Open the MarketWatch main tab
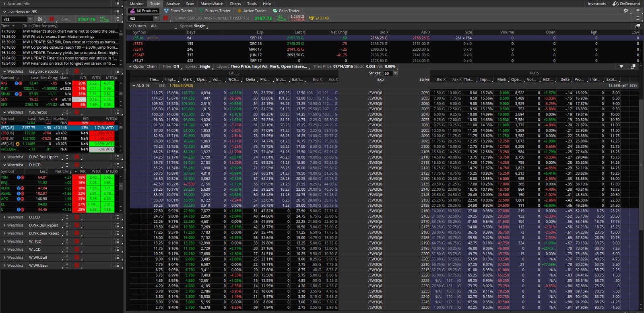The height and width of the screenshot is (313, 644). pos(212,4)
